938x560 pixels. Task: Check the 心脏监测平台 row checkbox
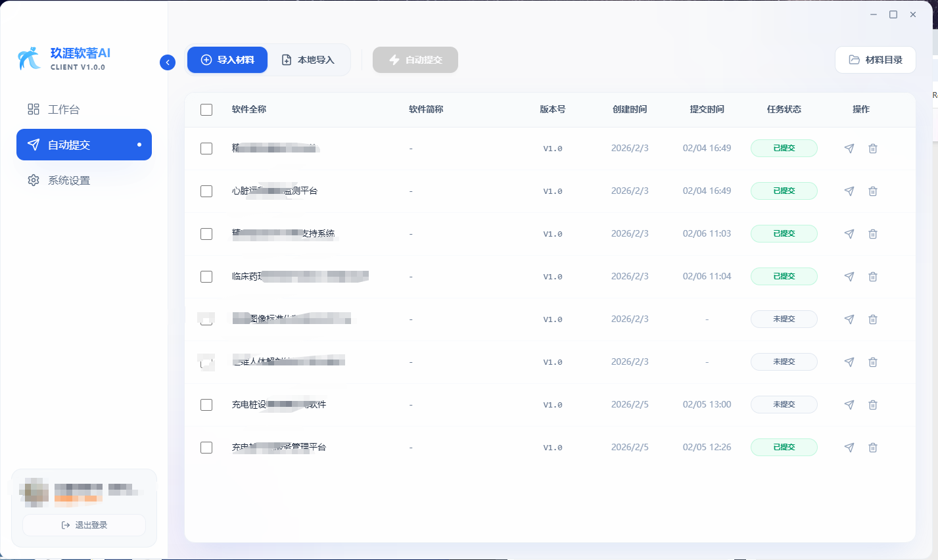(206, 191)
